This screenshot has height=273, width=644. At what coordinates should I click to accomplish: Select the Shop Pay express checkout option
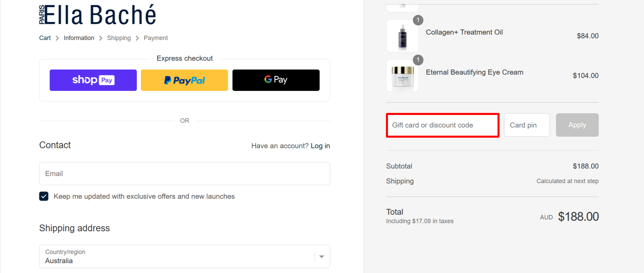point(93,80)
